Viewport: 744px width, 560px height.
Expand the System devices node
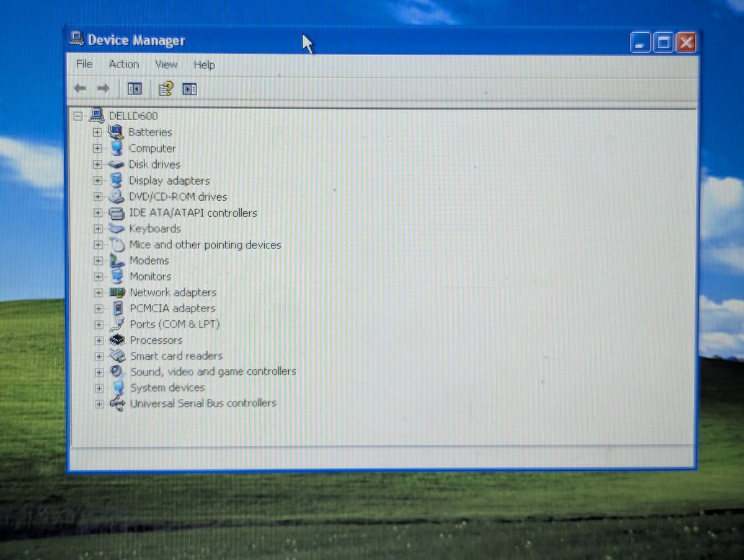click(99, 388)
